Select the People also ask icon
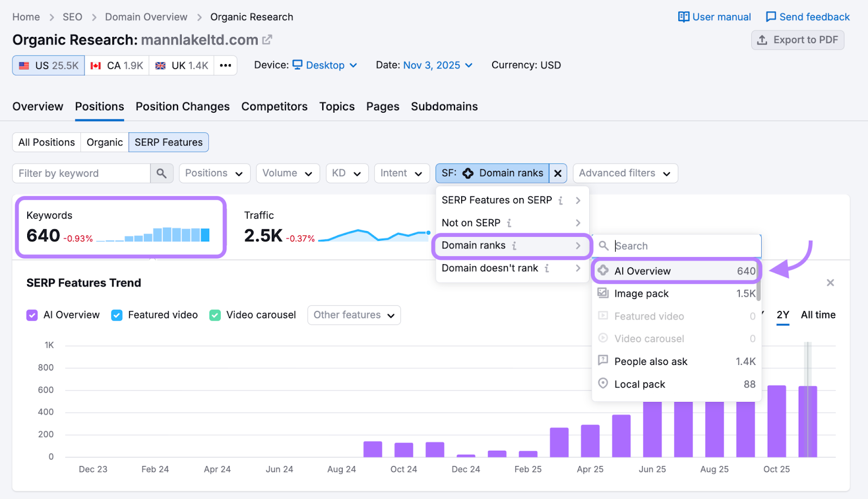The height and width of the screenshot is (499, 868). click(603, 361)
